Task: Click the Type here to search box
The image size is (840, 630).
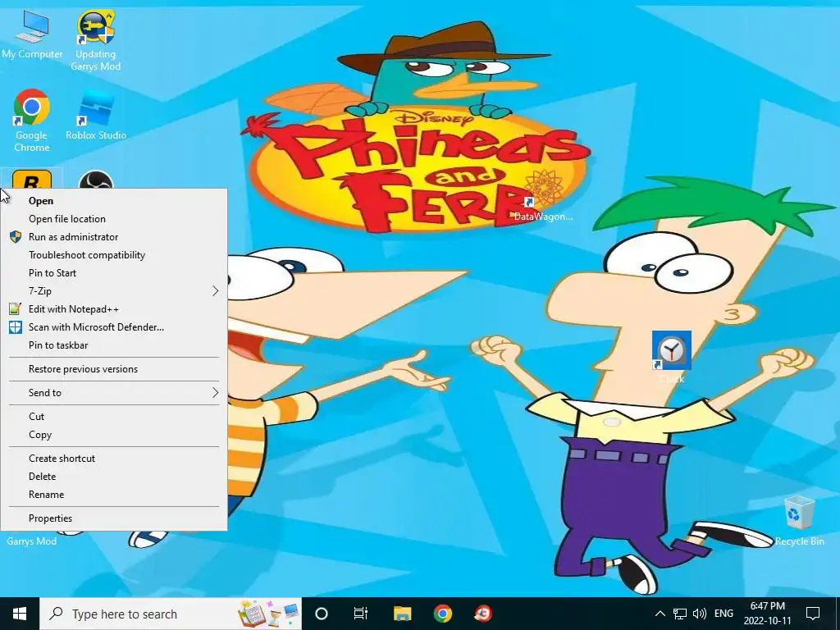Action: coord(171,614)
